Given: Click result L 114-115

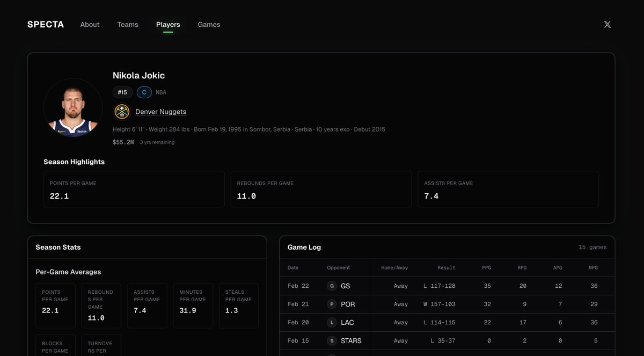Looking at the screenshot, I should [440, 322].
